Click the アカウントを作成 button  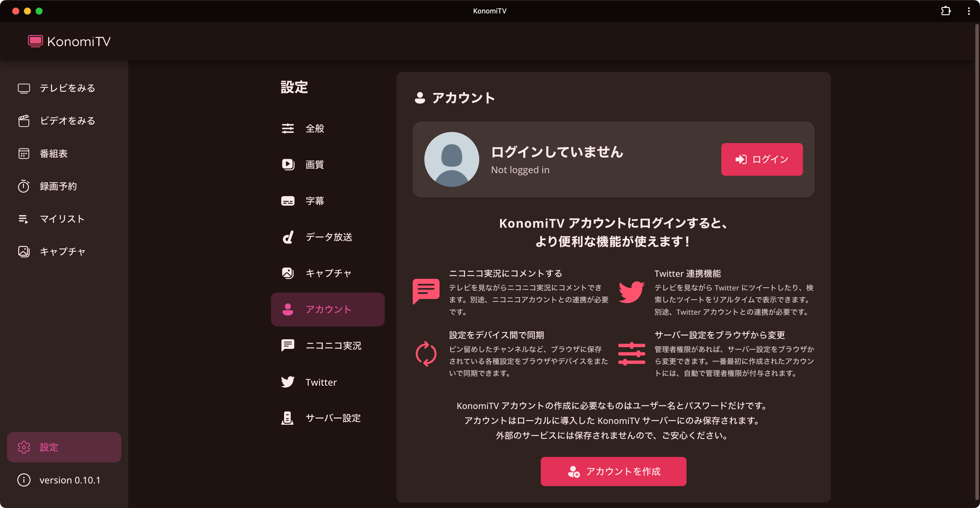(613, 471)
